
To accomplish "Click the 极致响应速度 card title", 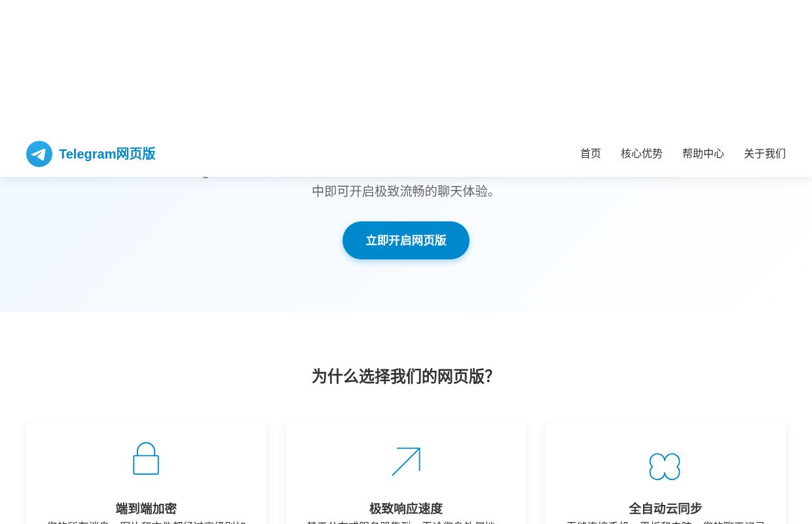I will point(405,508).
